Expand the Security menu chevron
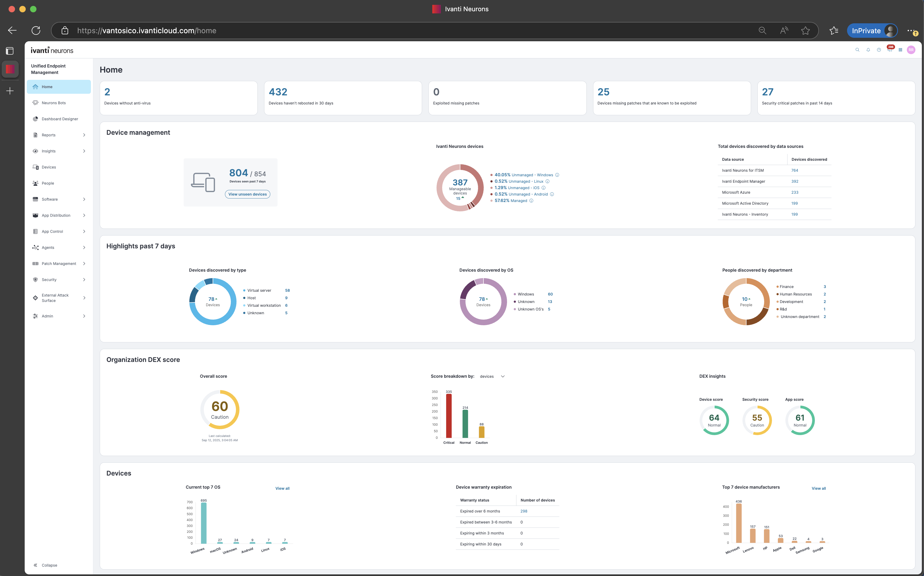This screenshot has width=924, height=576. tap(84, 280)
